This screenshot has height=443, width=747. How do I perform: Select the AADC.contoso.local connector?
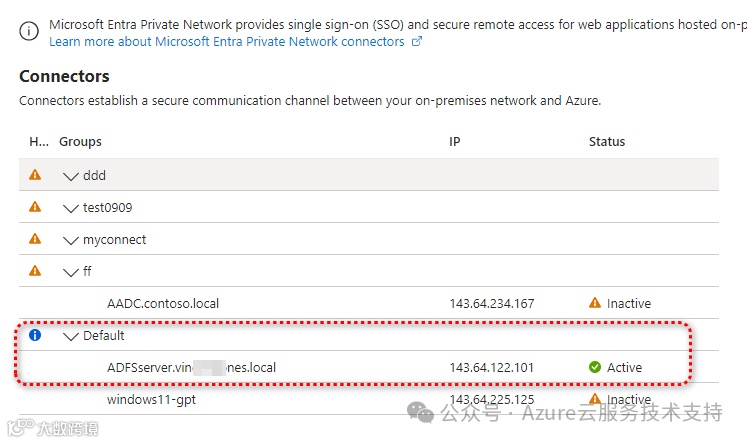point(163,303)
